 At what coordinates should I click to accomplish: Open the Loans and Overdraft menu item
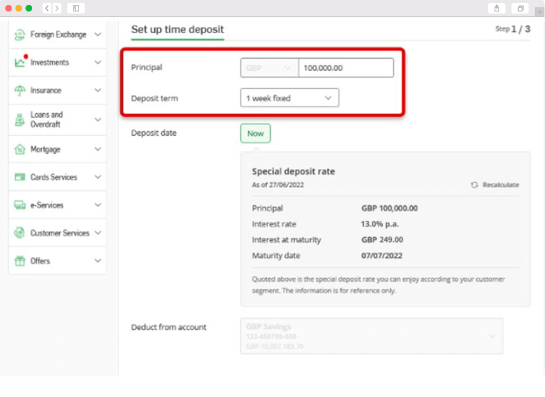pyautogui.click(x=58, y=120)
